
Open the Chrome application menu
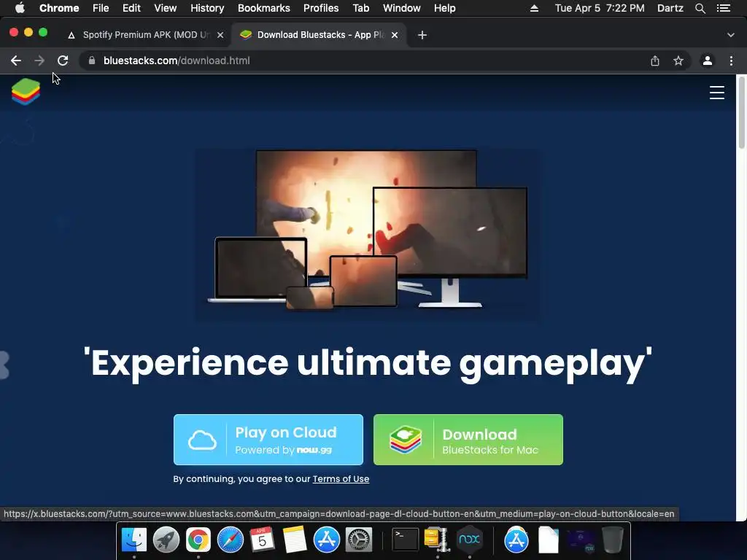(59, 8)
